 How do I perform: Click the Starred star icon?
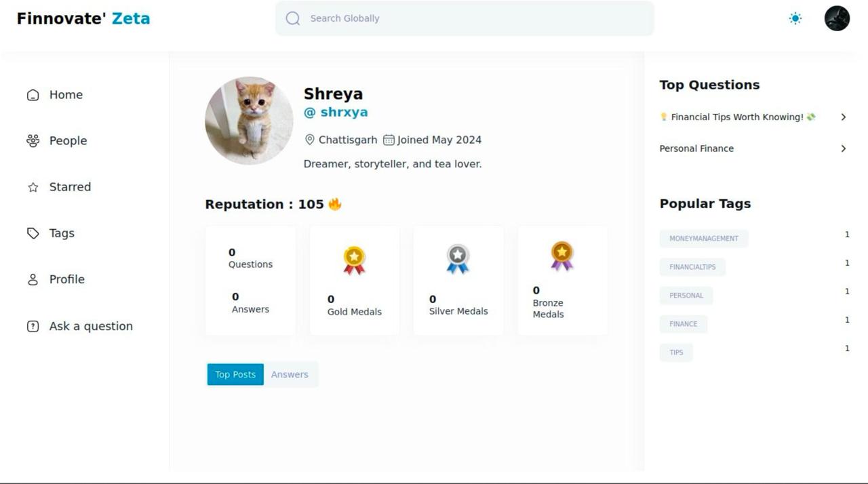coord(33,187)
